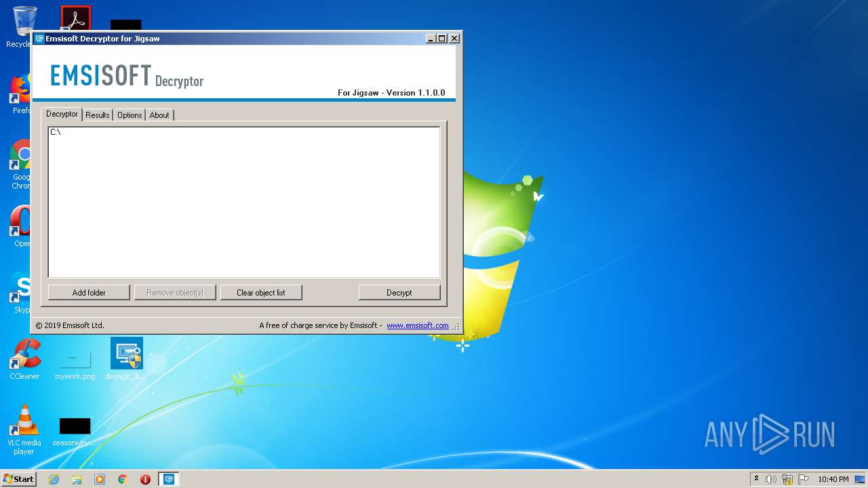Open the mywork.png file on desktop

pos(75,365)
